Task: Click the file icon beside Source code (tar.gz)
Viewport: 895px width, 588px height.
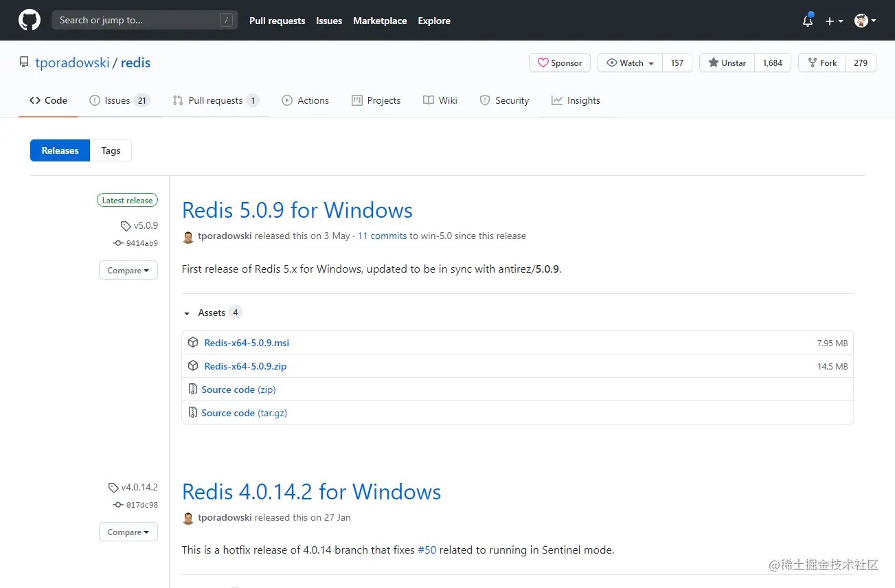Action: click(193, 412)
